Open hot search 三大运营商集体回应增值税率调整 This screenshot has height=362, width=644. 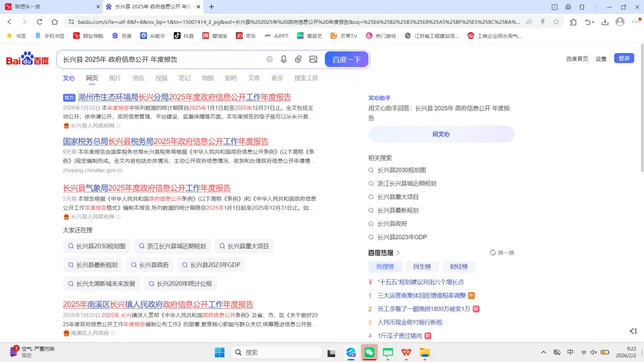coord(422,295)
